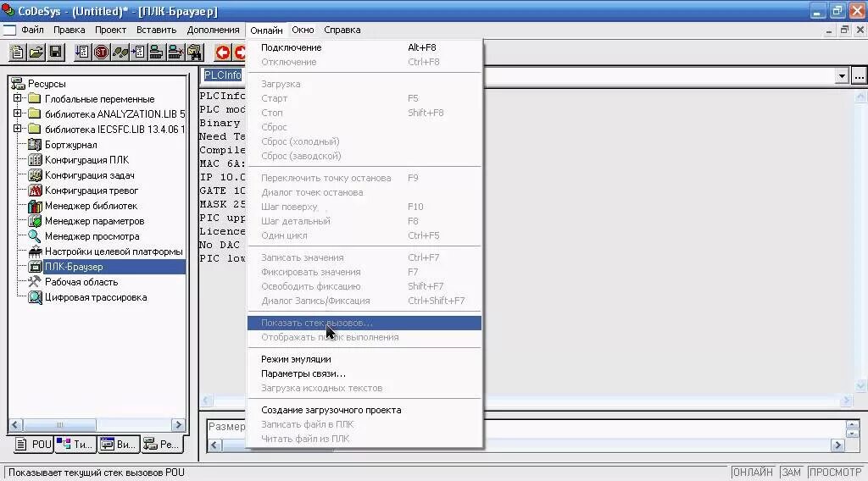Select Глобальные переменные in the tree
Viewport: 868px width, 481px height.
pyautogui.click(x=100, y=99)
